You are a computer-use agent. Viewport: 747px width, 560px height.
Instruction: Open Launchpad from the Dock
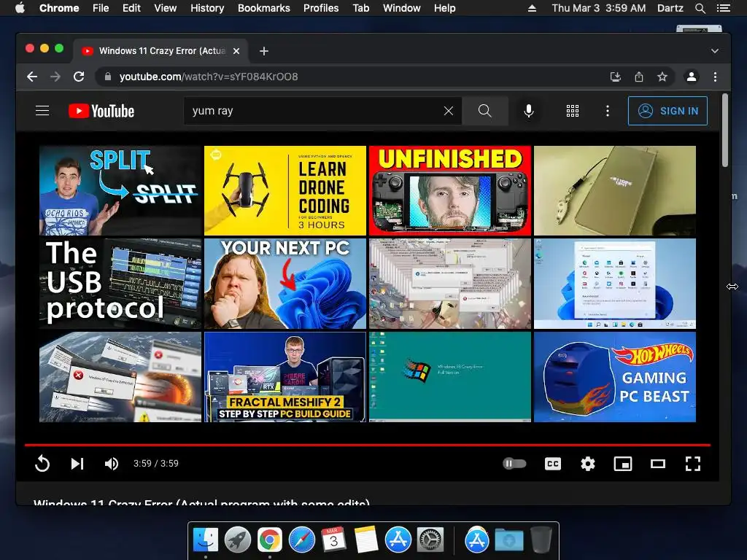[238, 540]
